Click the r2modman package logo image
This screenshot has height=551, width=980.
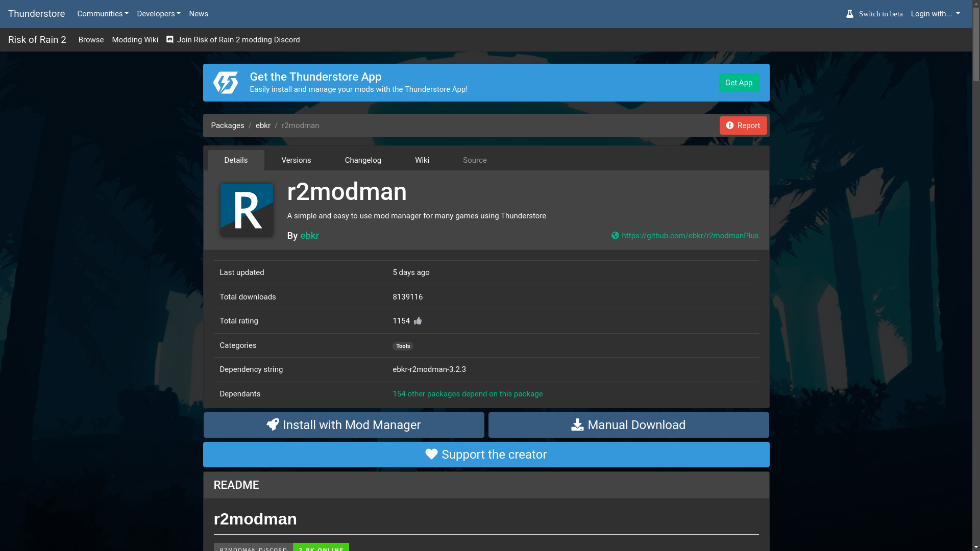click(247, 210)
